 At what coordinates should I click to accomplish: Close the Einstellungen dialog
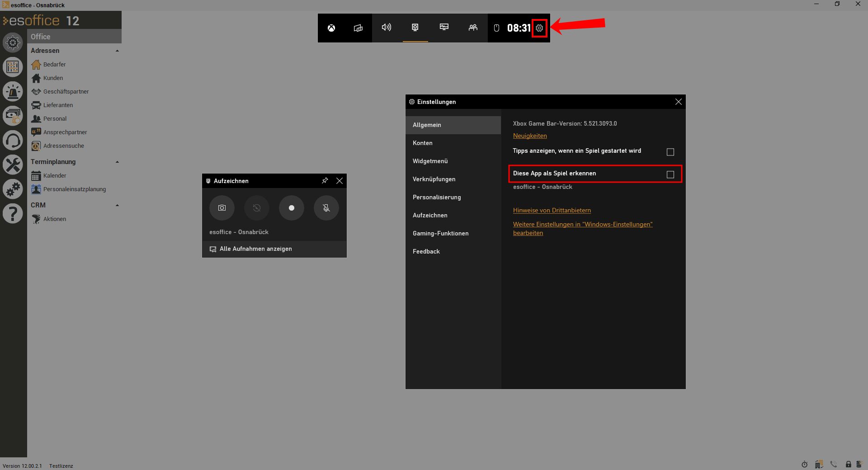coord(678,102)
